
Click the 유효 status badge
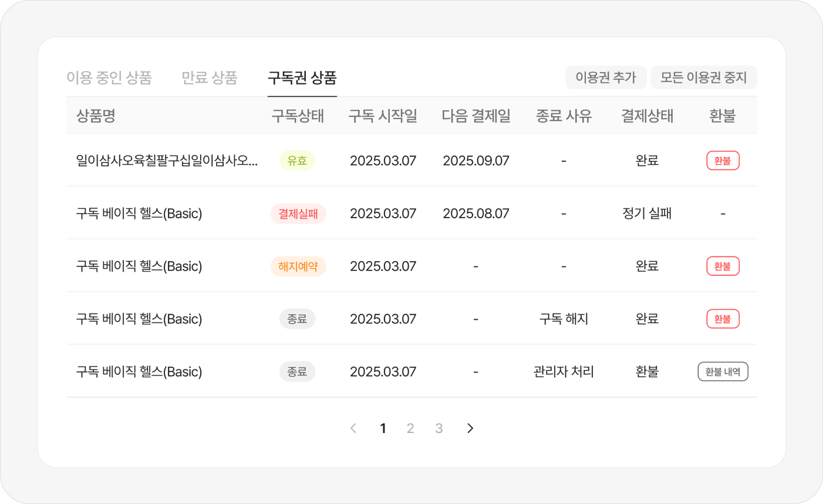[297, 161]
